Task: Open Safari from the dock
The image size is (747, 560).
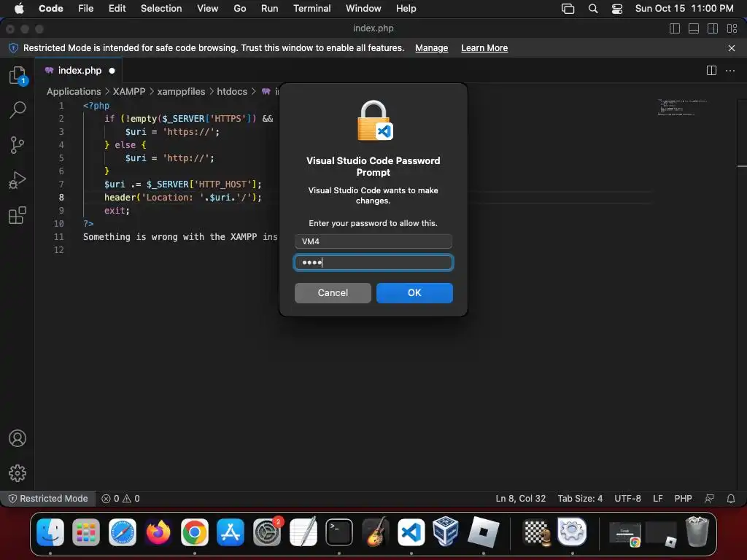Action: tap(123, 532)
